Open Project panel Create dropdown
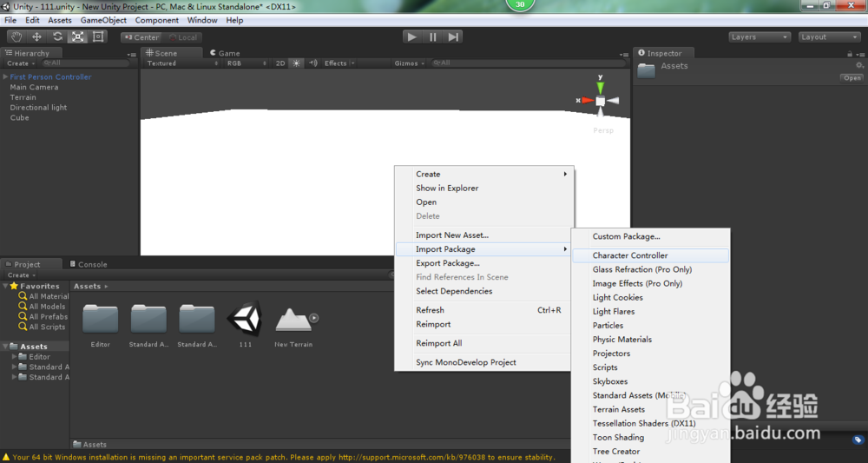868x463 pixels. click(x=22, y=274)
